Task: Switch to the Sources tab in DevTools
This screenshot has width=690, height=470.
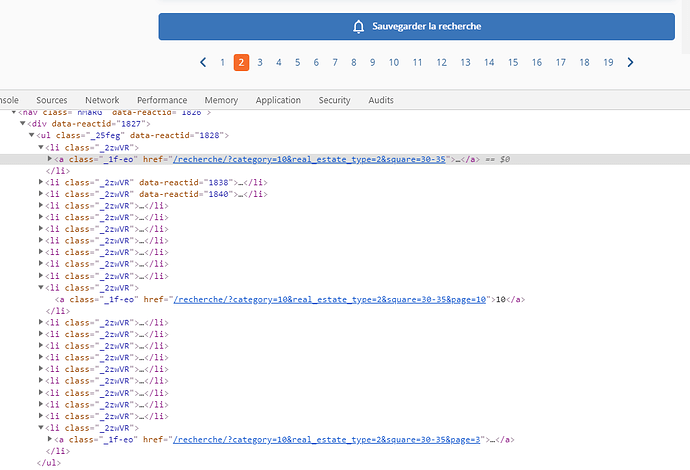Action: click(x=51, y=100)
